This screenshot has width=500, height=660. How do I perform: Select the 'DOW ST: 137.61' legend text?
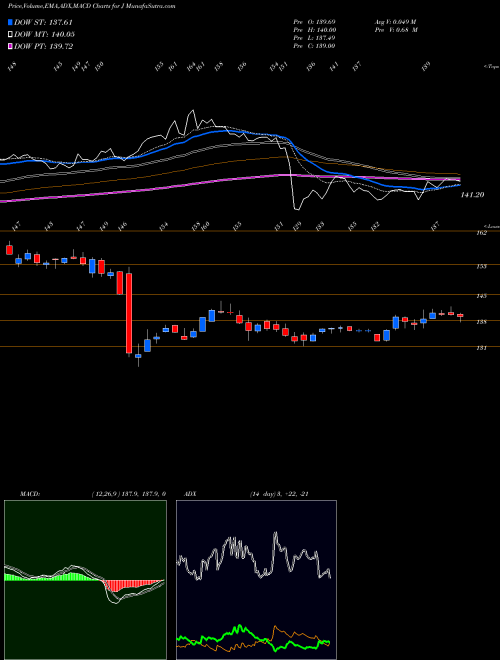(x=43, y=22)
